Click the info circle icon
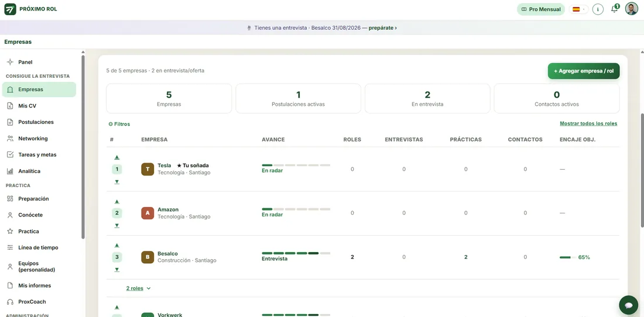This screenshot has height=317, width=644. click(598, 9)
